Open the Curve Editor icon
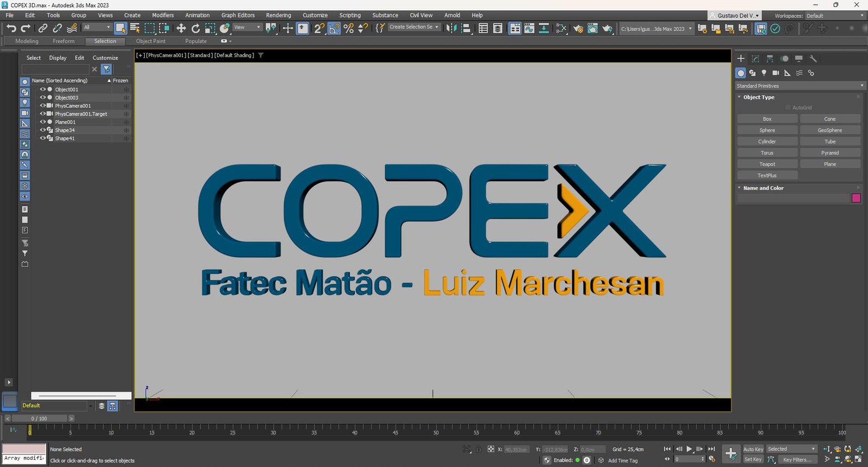The width and height of the screenshot is (868, 467). coord(529,28)
